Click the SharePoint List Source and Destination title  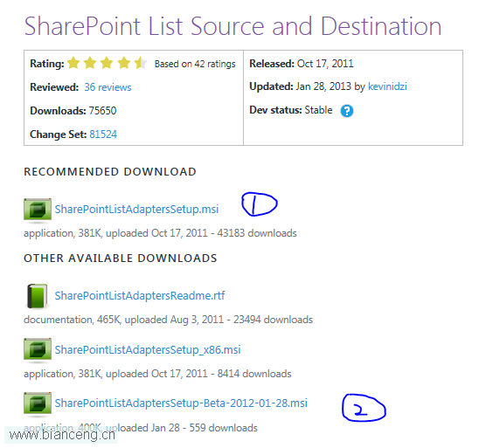click(x=233, y=26)
